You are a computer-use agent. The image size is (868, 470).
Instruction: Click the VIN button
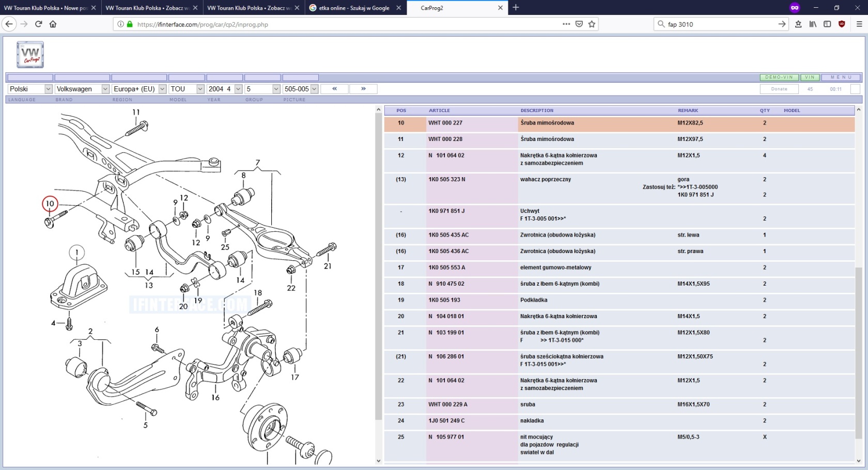click(x=810, y=77)
